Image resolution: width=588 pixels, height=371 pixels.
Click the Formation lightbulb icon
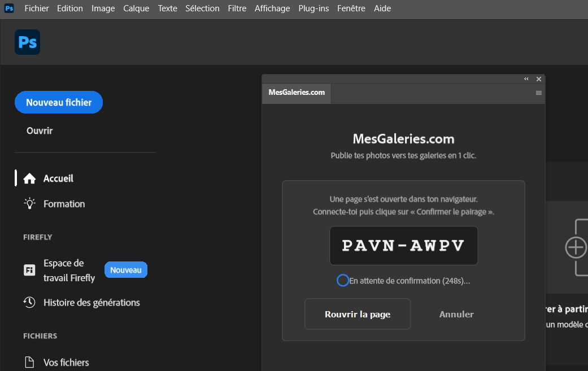29,203
